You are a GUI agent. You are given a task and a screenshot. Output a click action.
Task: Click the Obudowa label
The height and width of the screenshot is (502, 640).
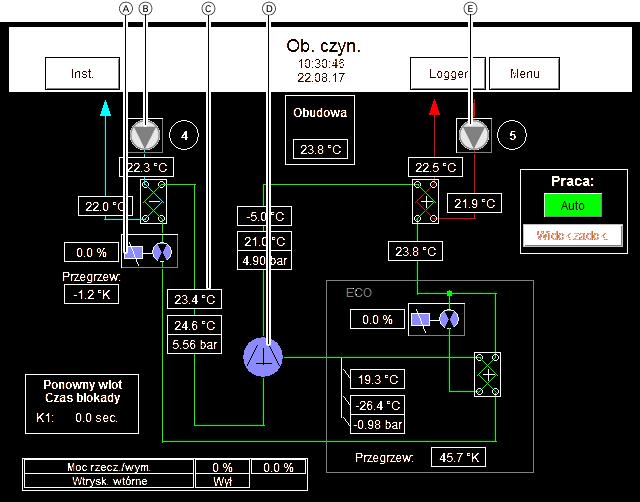(320, 113)
